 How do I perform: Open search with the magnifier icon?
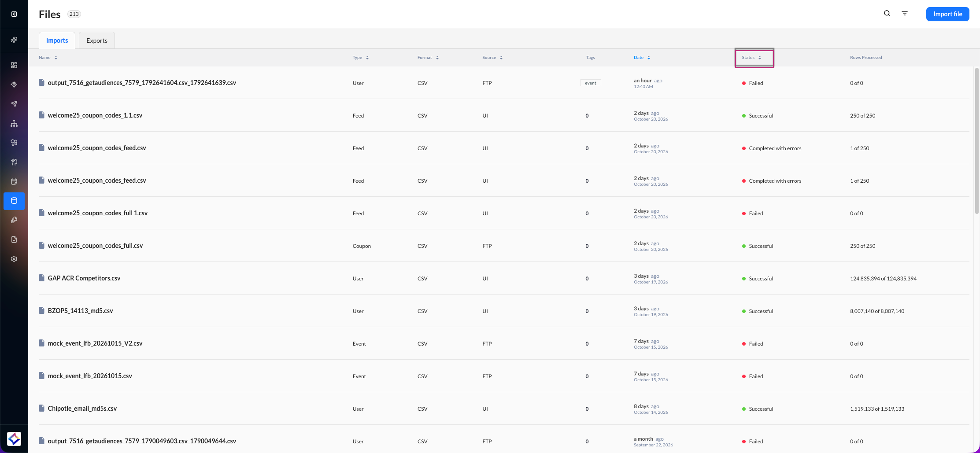coord(887,14)
